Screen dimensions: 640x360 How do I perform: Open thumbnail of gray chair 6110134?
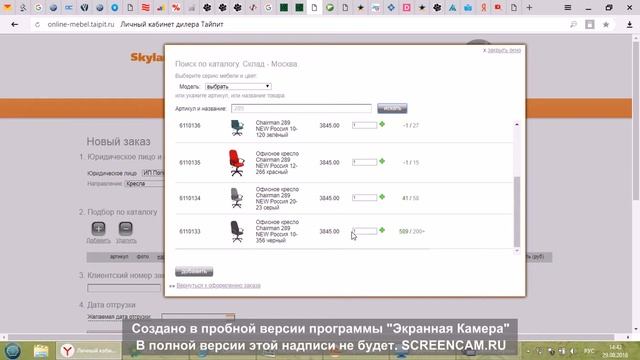click(x=236, y=198)
